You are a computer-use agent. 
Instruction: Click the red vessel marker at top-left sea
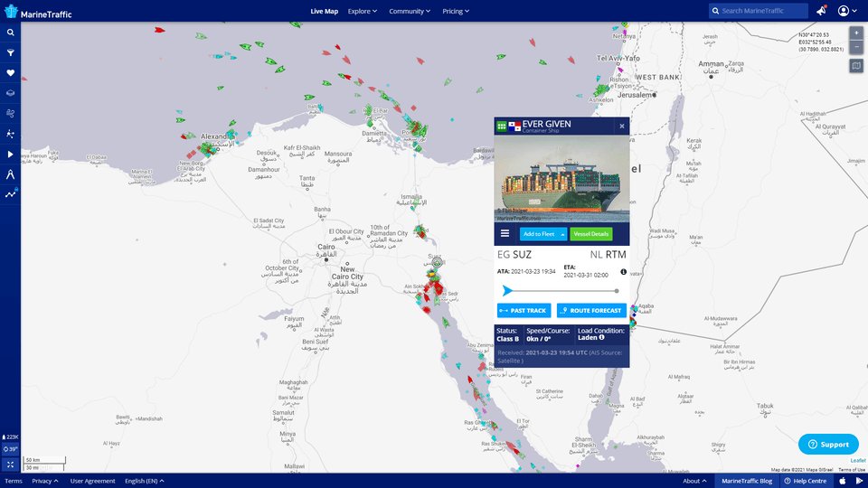coord(159,30)
